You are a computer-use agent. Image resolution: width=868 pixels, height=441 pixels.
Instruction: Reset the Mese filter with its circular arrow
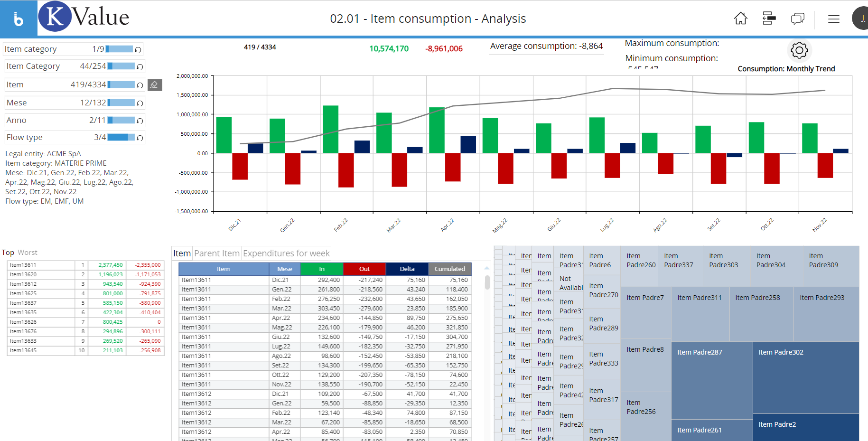140,103
